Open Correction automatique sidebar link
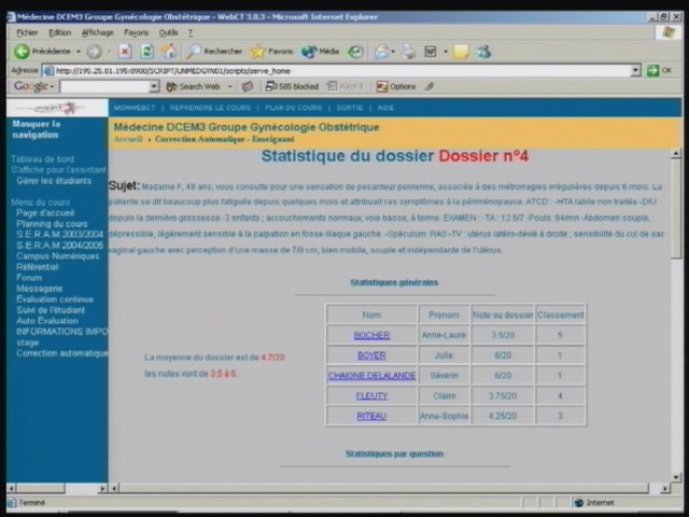The image size is (689, 517). click(62, 353)
